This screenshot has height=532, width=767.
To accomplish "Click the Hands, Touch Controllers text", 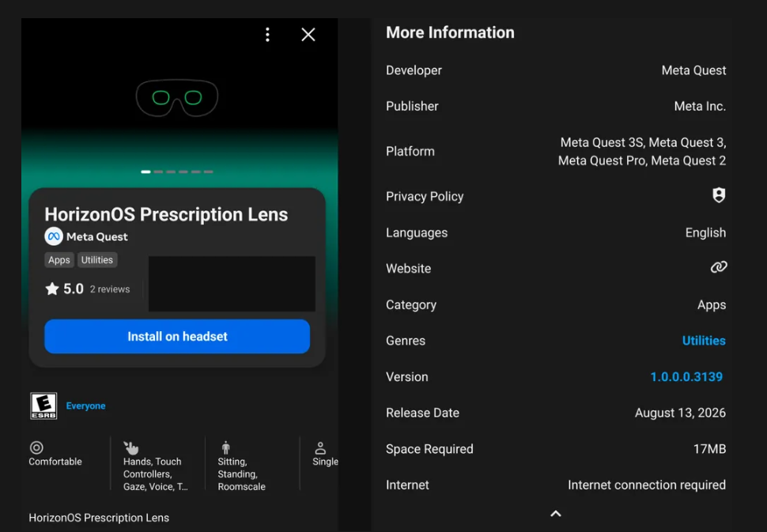I will pyautogui.click(x=156, y=474).
